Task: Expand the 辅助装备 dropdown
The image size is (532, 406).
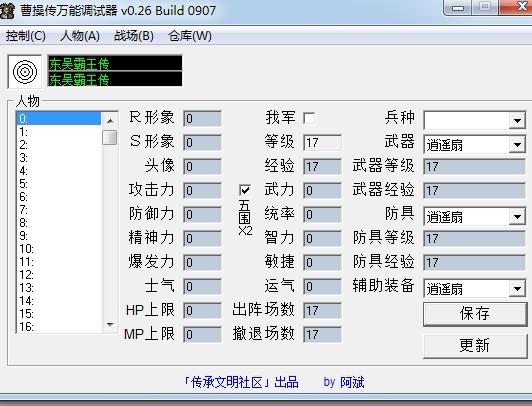Action: (517, 289)
